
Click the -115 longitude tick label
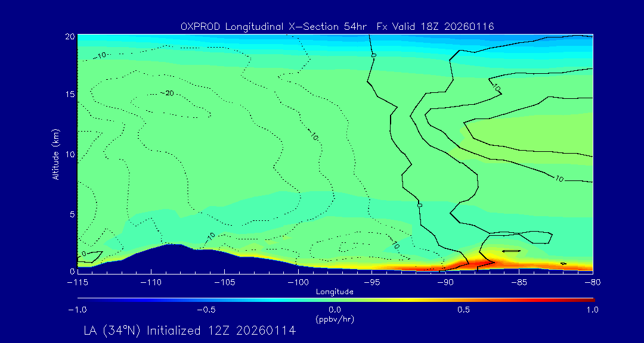point(77,283)
